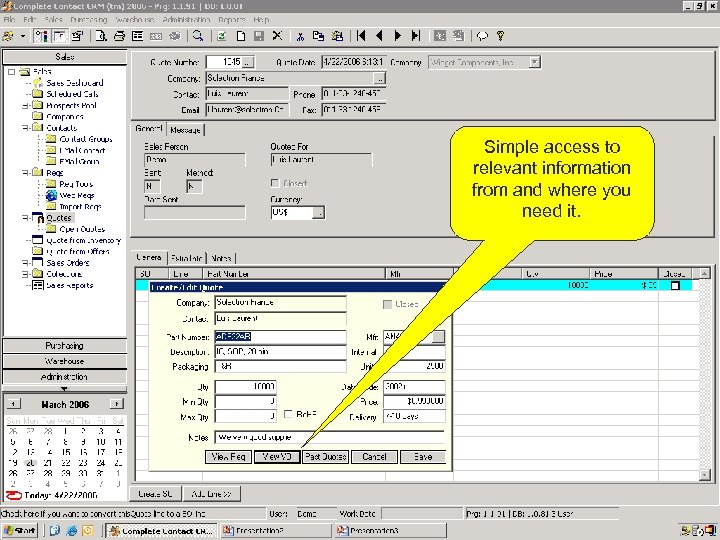Click the quote grid scrollbar up arrow

pyautogui.click(x=704, y=274)
